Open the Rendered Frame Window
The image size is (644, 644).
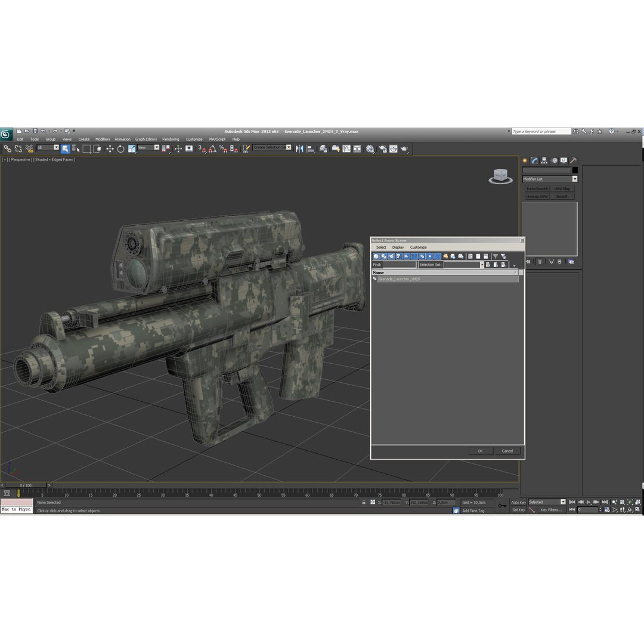394,148
